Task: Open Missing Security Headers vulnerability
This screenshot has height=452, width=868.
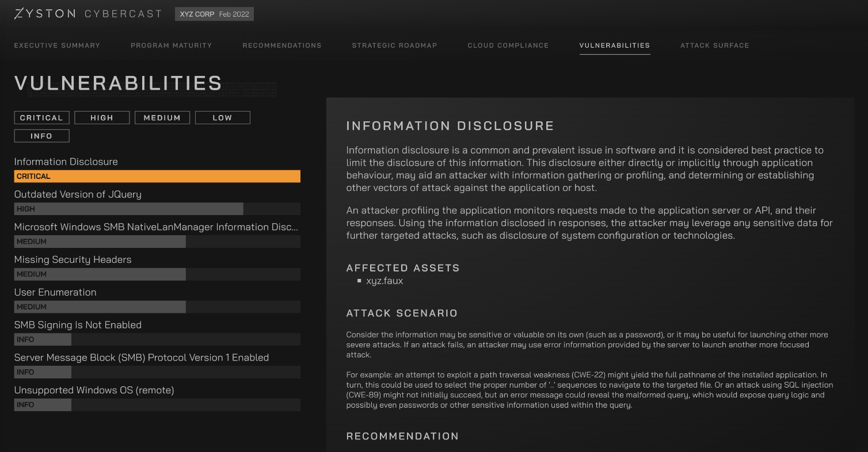Action: (x=73, y=259)
